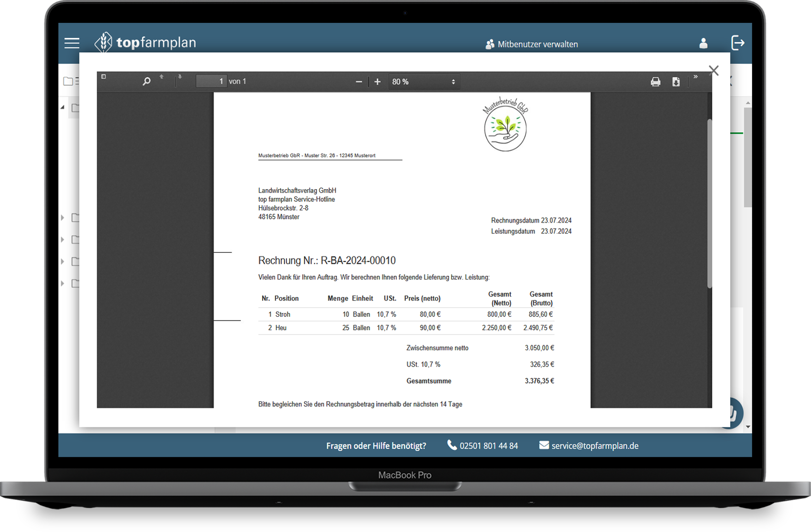
Task: Click the phone icon in the footer
Action: (x=452, y=445)
